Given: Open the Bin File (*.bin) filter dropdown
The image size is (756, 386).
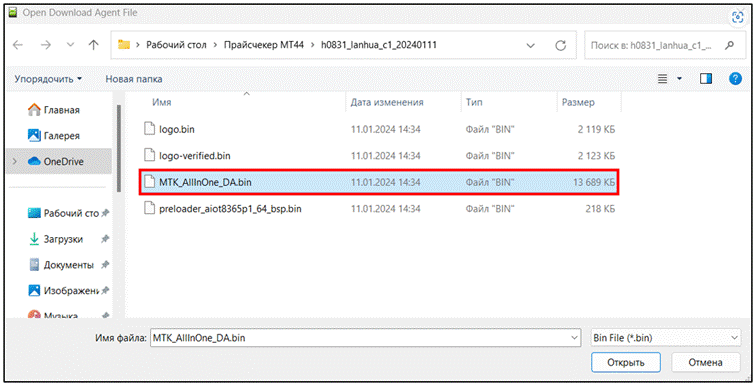Looking at the screenshot, I should pos(666,338).
